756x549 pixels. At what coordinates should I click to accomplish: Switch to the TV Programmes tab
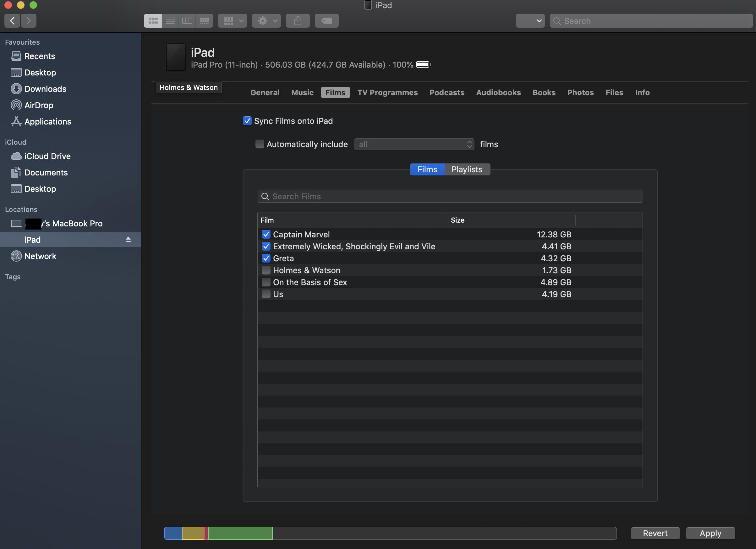387,92
